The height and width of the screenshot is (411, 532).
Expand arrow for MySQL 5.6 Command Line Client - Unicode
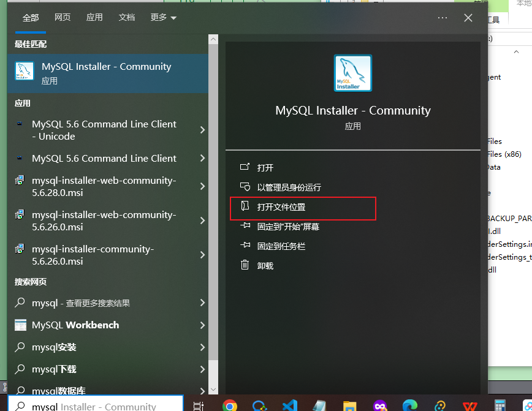202,130
